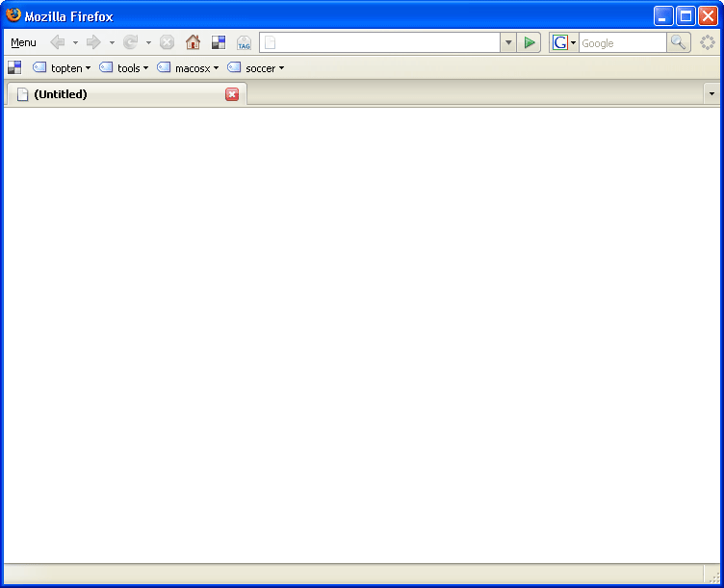Open the Back history dropdown arrow
724x588 pixels.
(75, 43)
